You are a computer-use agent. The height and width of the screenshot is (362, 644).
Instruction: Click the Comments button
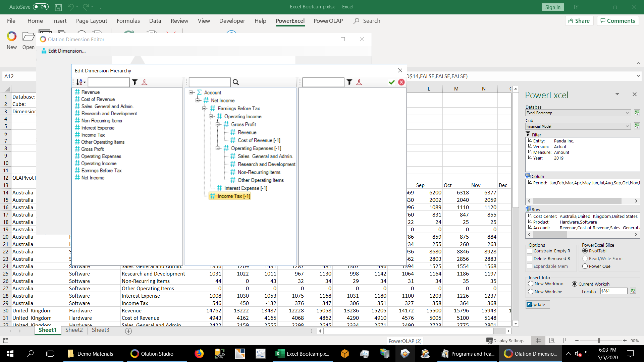618,21
